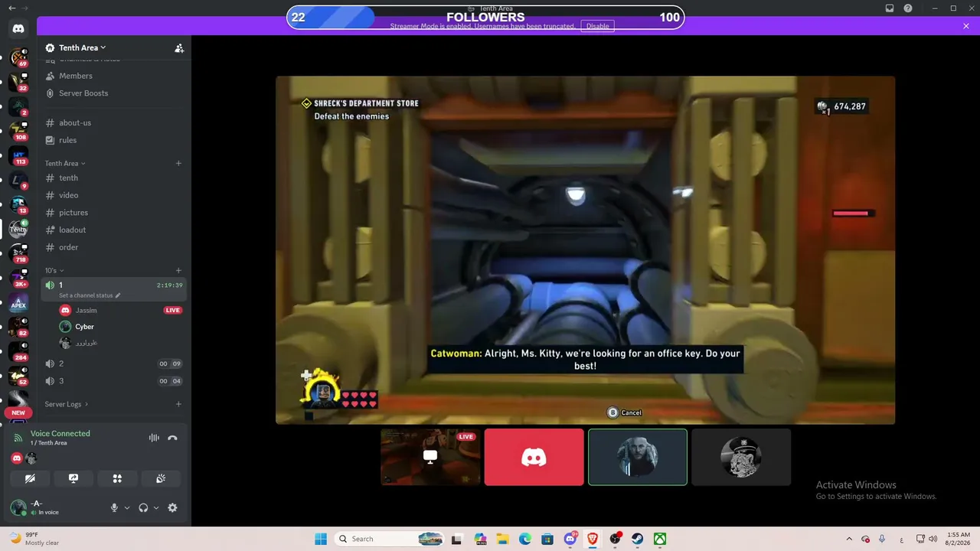Screen dimensions: 980x551
Task: Open the Discord inbox icon
Action: click(x=890, y=8)
